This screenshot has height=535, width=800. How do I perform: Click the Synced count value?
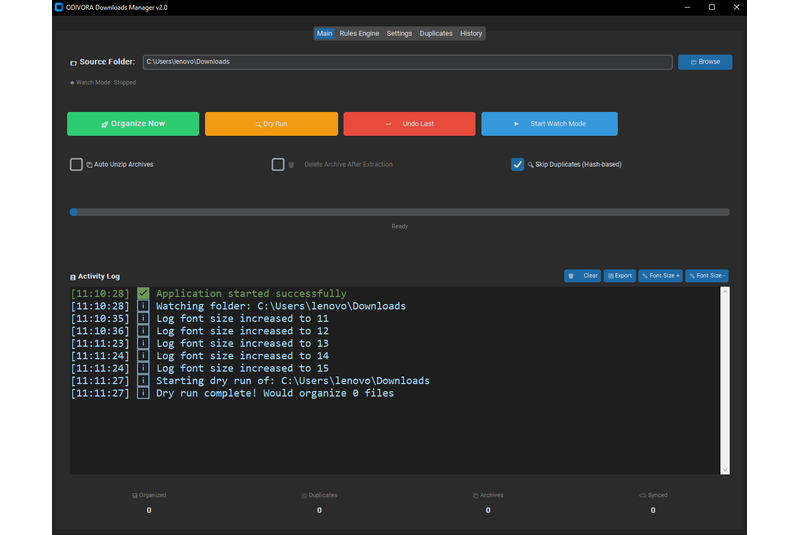point(653,510)
